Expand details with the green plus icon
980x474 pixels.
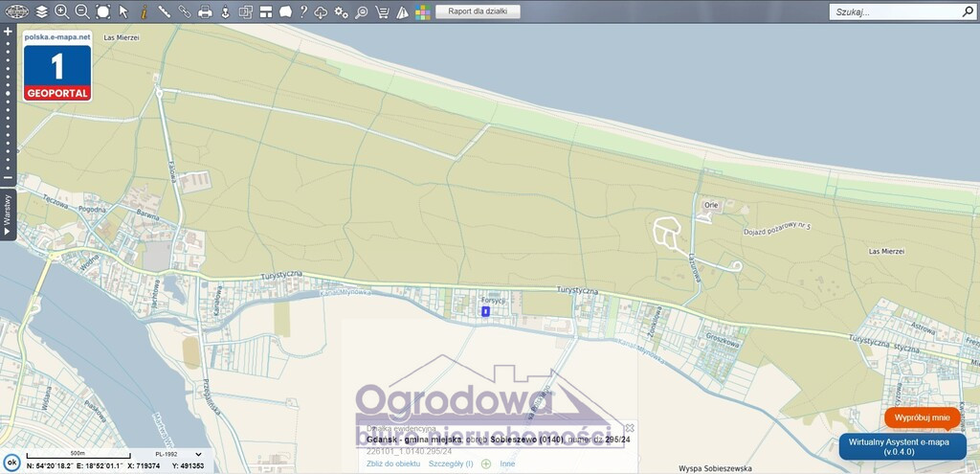click(486, 464)
